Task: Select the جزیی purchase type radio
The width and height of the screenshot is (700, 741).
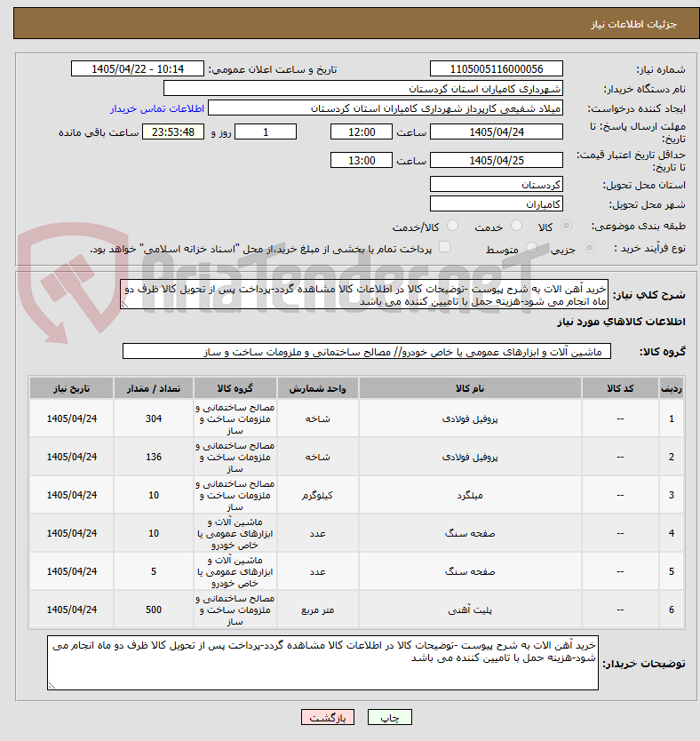Action: click(589, 248)
